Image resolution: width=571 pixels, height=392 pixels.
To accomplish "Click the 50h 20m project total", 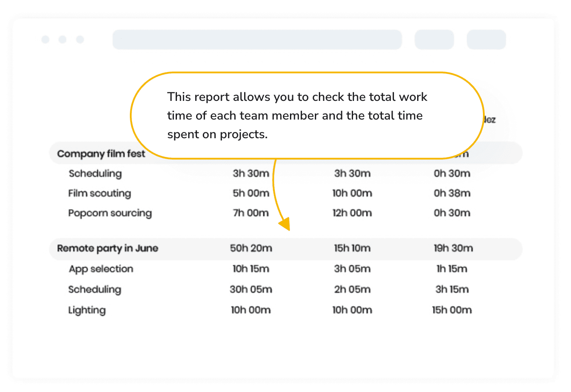I will (x=251, y=248).
